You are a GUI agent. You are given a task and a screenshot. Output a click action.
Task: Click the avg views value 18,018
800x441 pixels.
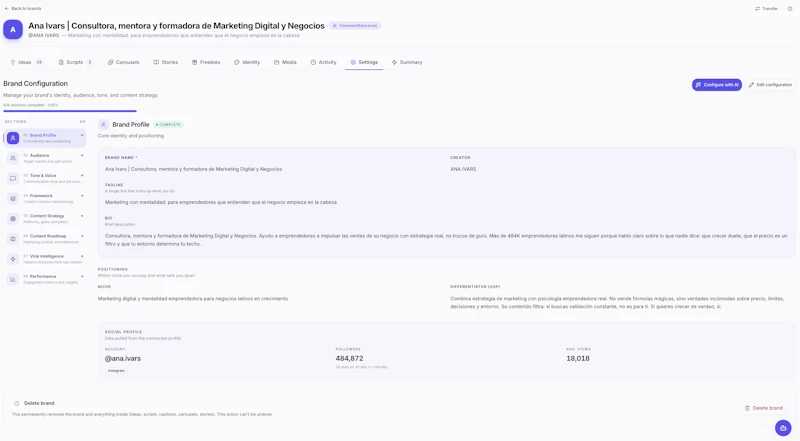coord(578,358)
